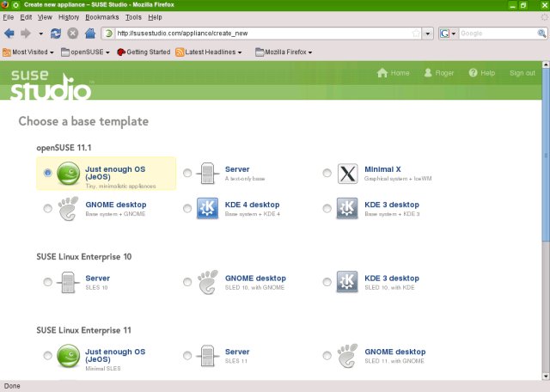550x392 pixels.
Task: Click the site identity icon in address bar
Action: 108,34
